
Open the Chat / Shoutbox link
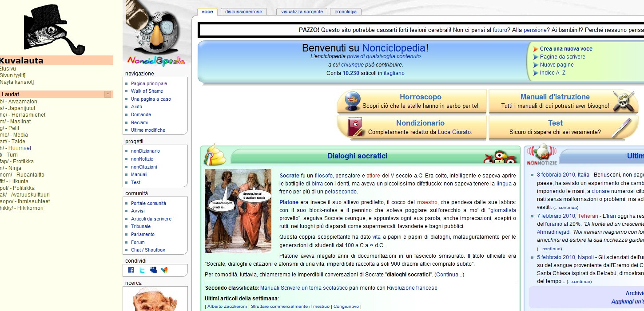point(148,250)
